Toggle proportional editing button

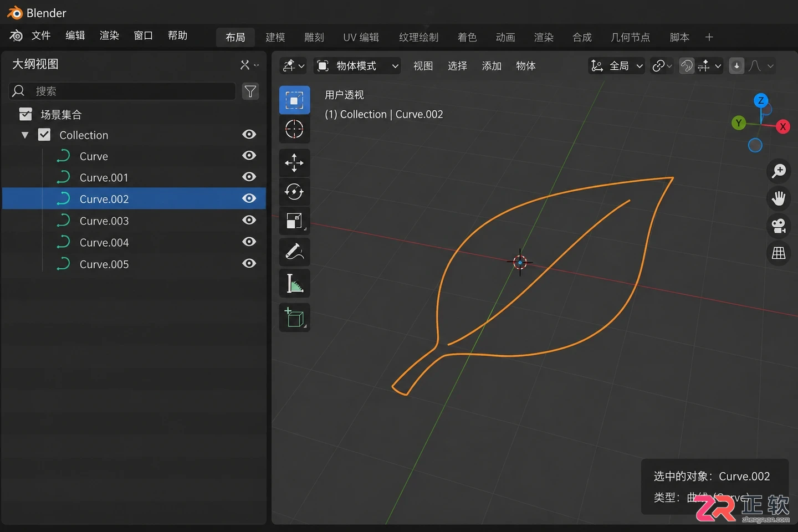[x=736, y=66]
